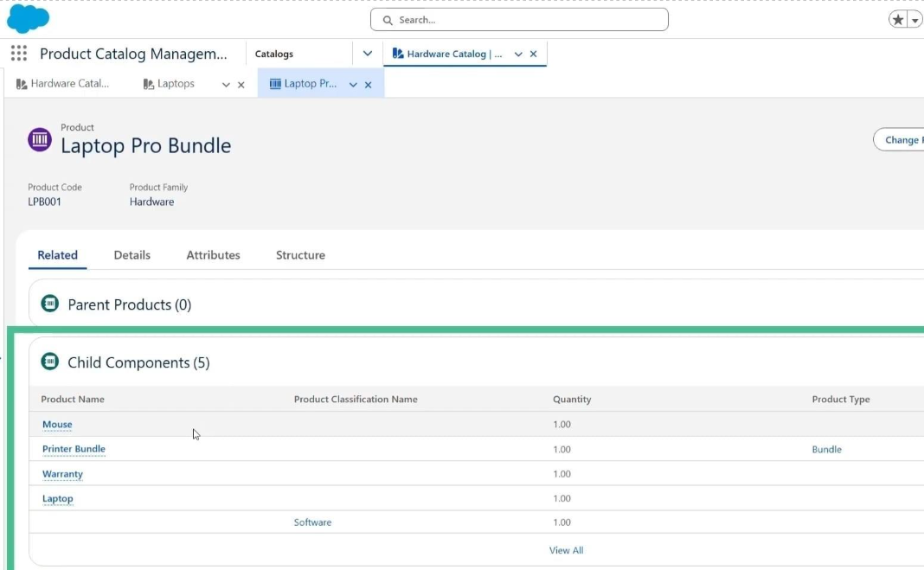The width and height of the screenshot is (924, 570).
Task: Expand the Laptops subtab dropdown arrow
Action: [226, 85]
